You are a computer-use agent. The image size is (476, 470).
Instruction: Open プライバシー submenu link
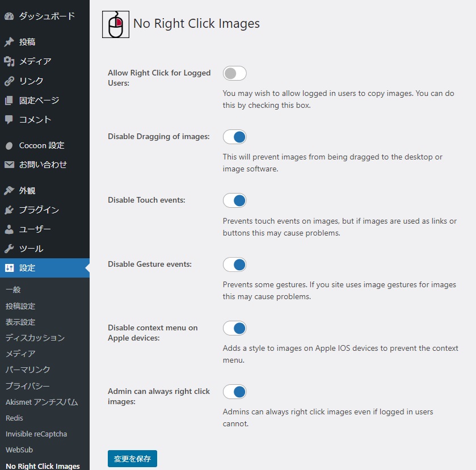click(x=28, y=386)
